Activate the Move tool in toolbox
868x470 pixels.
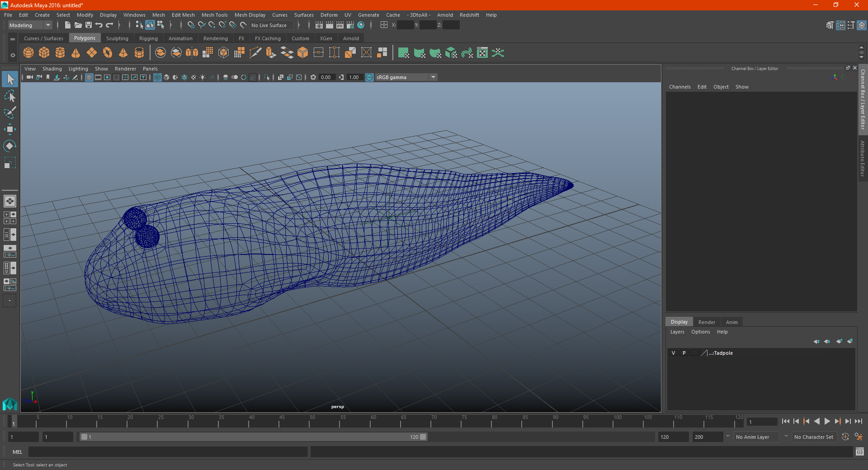(x=10, y=129)
